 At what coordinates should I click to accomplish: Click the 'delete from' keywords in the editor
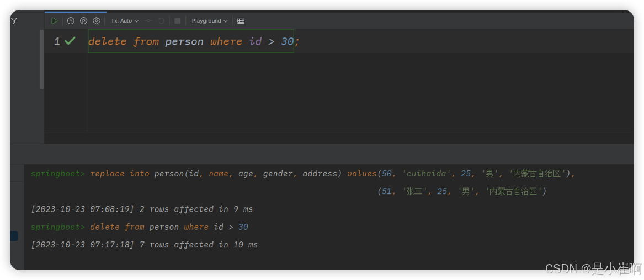[124, 41]
